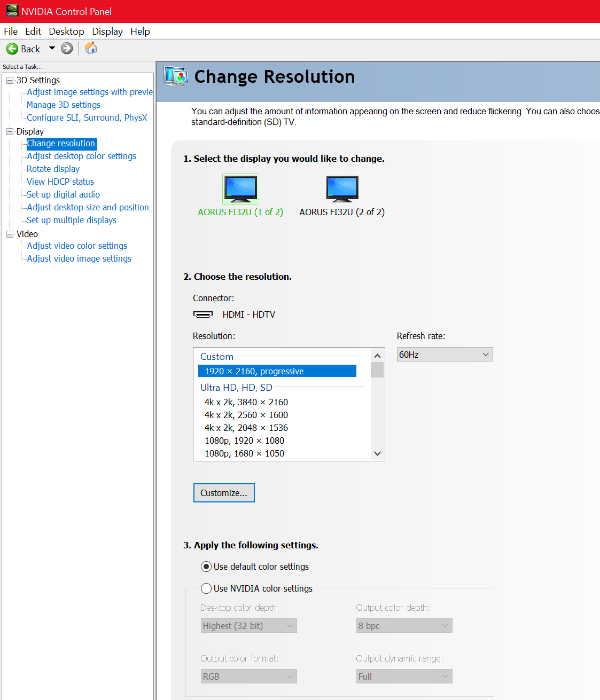
Task: Select the AORUS FI32U (1 of 2) monitor icon
Action: 240,188
